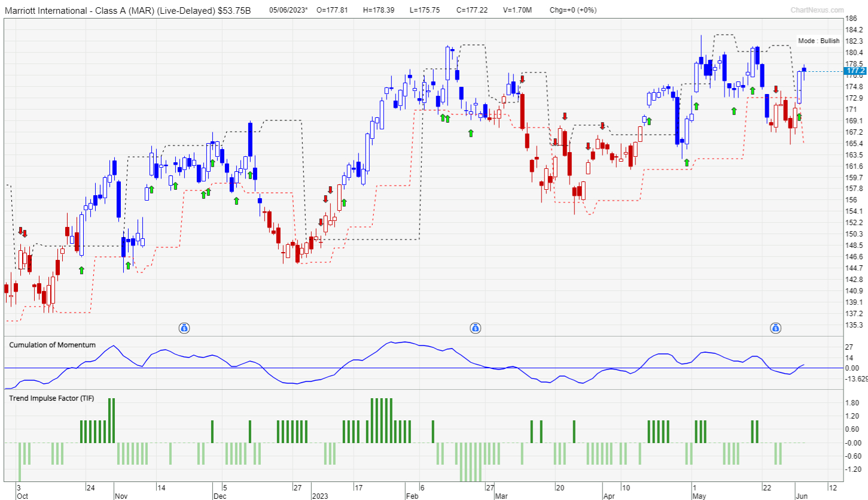Click the money-bag dividend marker in late May
868x500 pixels.
click(x=775, y=328)
